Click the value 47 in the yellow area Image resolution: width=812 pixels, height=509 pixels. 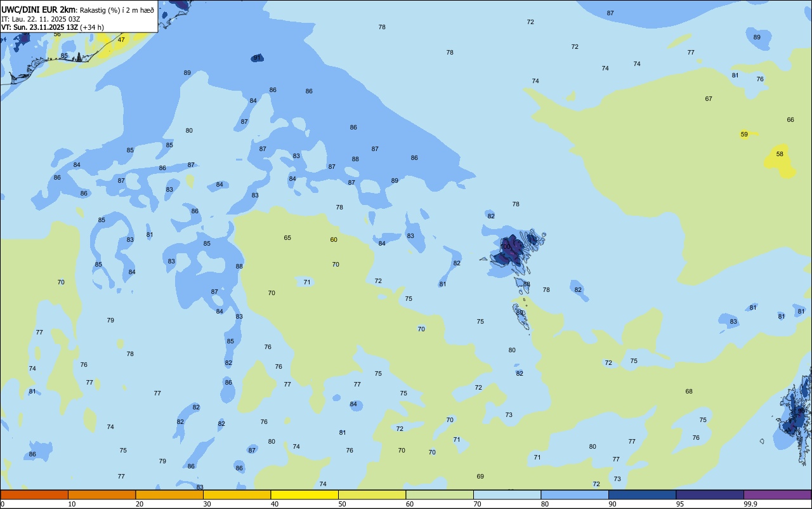pyautogui.click(x=121, y=40)
